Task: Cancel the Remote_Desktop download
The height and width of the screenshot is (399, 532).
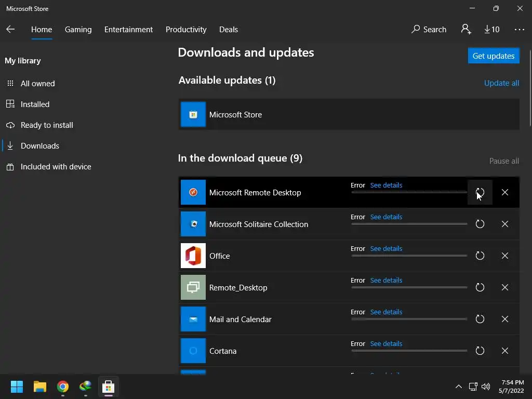Action: (x=505, y=287)
